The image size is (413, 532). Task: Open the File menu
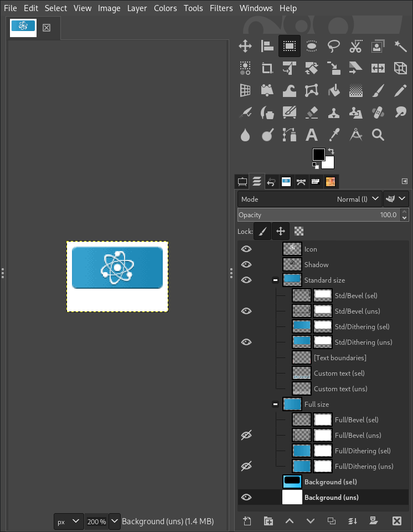(x=11, y=8)
